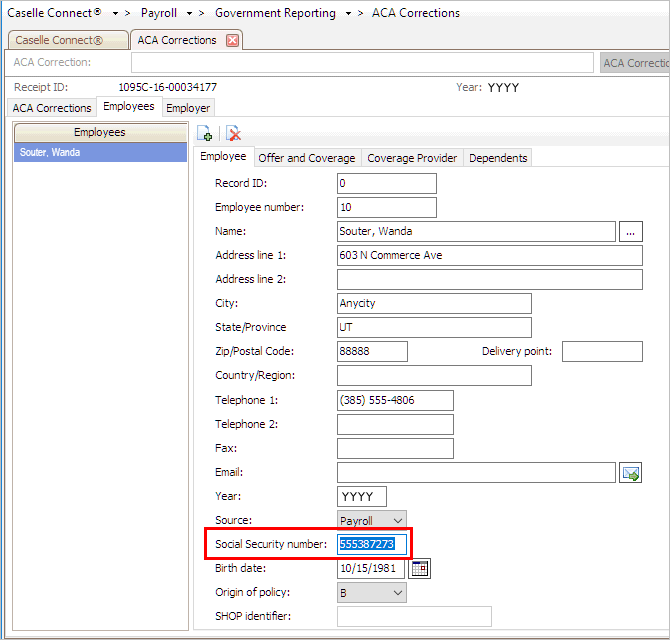This screenshot has height=640, width=670.
Task: Expand the Source dropdown
Action: (397, 520)
